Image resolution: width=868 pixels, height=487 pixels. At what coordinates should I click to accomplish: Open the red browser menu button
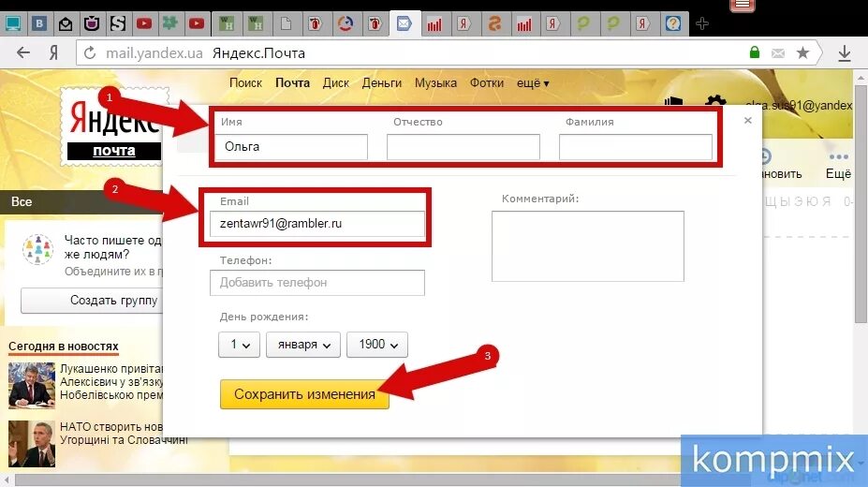pos(743,6)
